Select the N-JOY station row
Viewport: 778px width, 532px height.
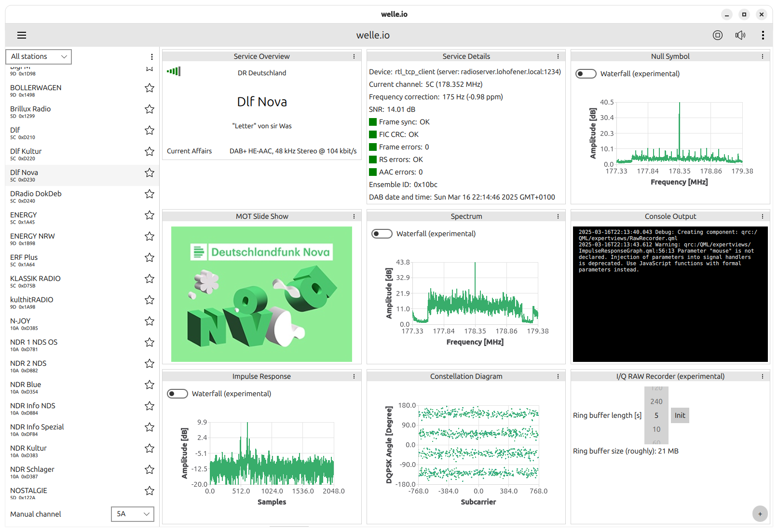pos(82,324)
